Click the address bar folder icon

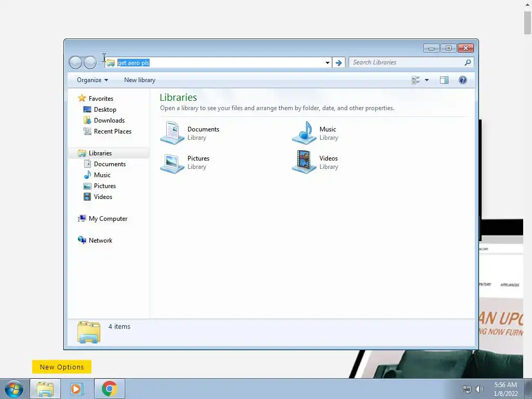[x=111, y=63]
